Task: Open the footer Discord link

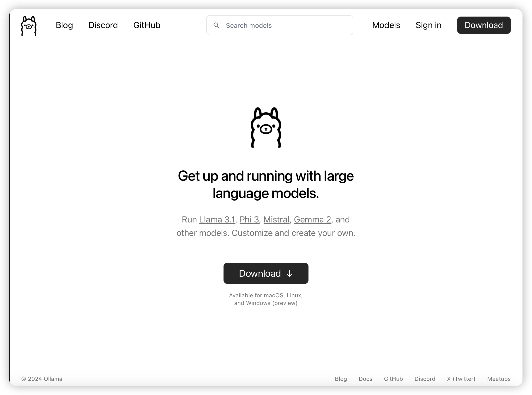Action: (425, 379)
